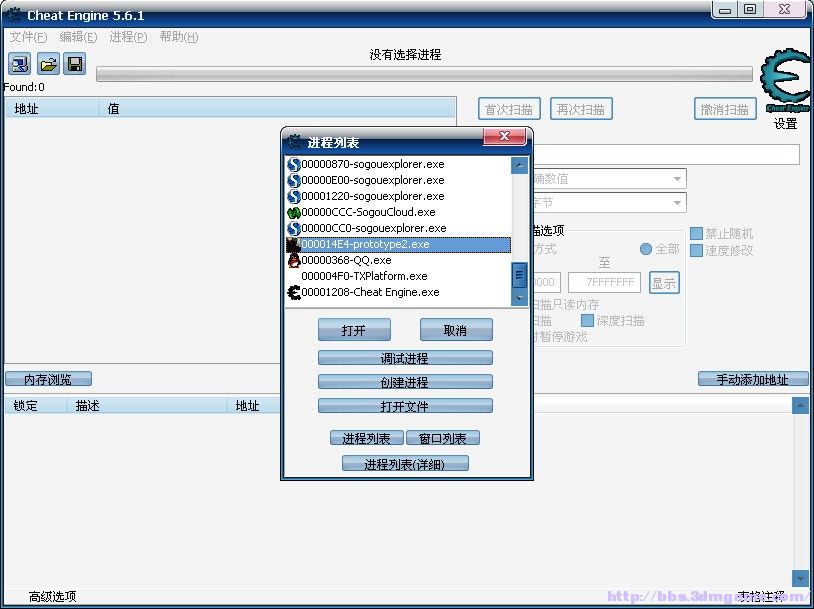This screenshot has height=609, width=814.
Task: Expand the scan type dropdown arrow
Action: click(678, 179)
